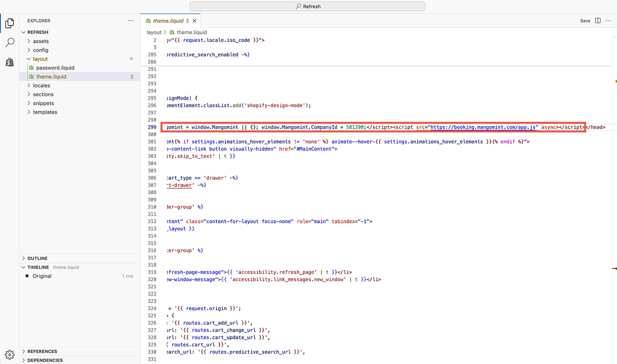Click the "1 mo" timeline timestamp
This screenshot has height=364, width=617.
[128, 276]
